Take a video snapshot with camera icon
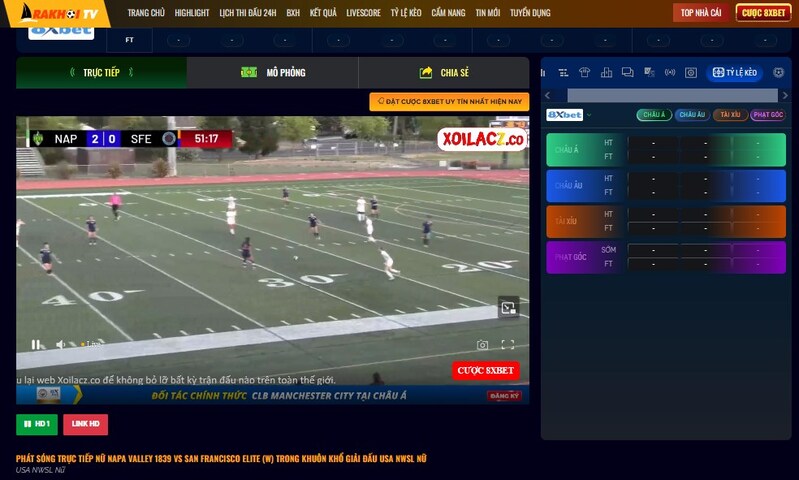 (482, 345)
